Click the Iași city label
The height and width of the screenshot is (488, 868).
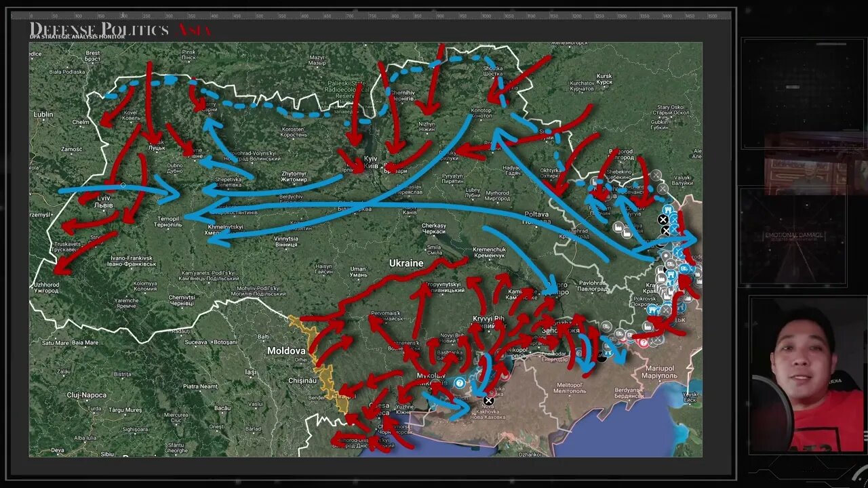tap(251, 372)
